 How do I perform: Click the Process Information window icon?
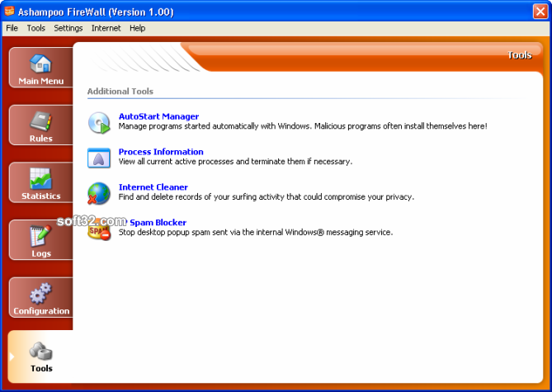coord(99,158)
